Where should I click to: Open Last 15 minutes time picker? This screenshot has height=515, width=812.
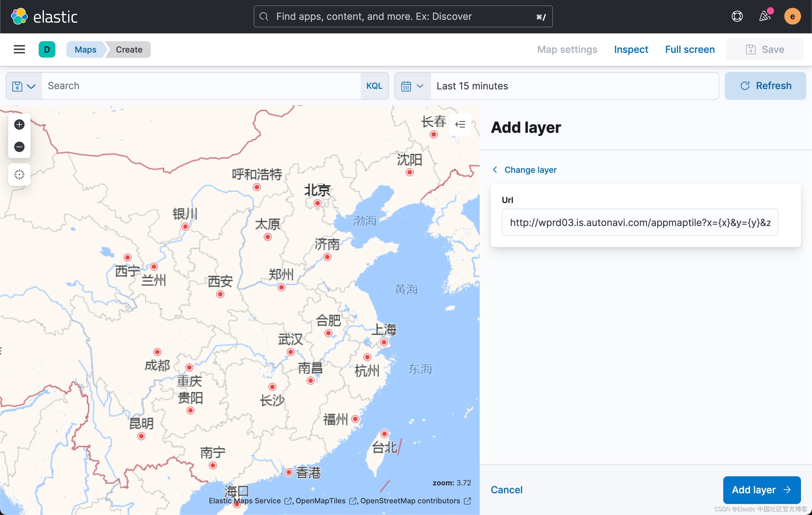(x=573, y=86)
